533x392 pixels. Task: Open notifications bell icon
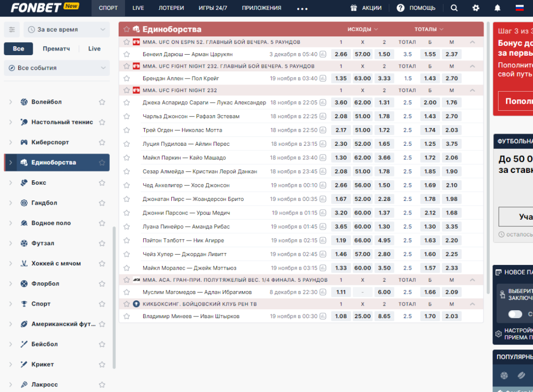point(497,8)
